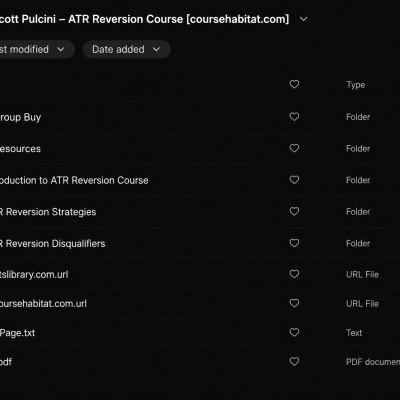
Task: Click the Text type cell of Page.txt
Action: click(x=354, y=333)
